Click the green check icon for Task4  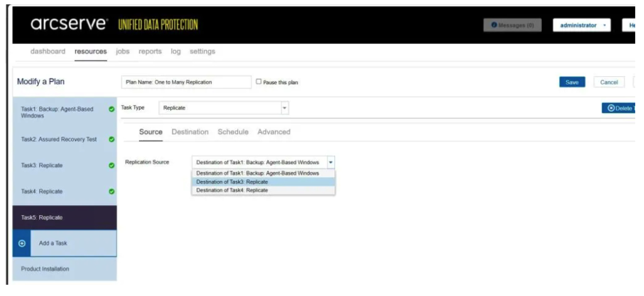click(x=111, y=192)
